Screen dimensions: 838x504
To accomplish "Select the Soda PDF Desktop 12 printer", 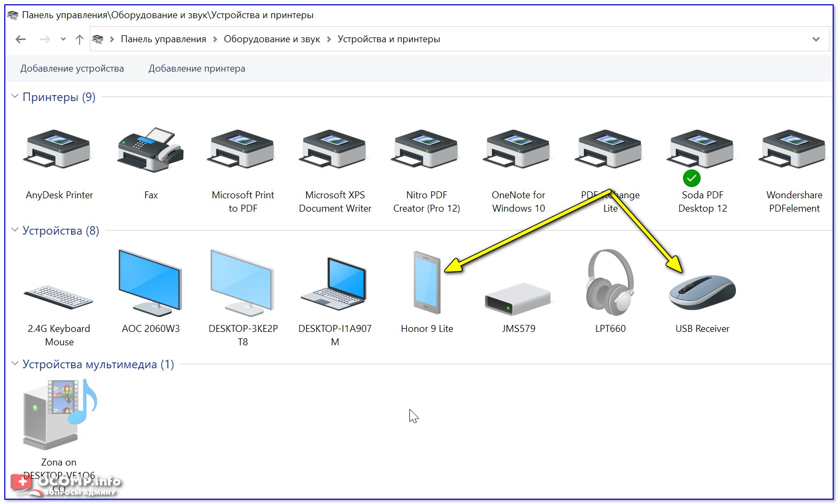I will point(702,151).
